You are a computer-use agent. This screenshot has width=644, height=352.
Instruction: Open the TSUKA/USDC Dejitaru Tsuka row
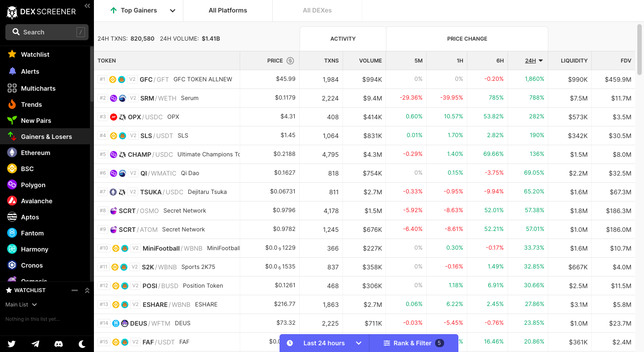click(364, 192)
